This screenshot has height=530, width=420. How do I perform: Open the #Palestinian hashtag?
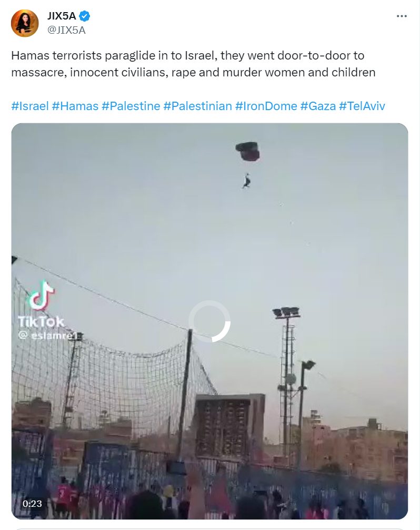pos(197,106)
